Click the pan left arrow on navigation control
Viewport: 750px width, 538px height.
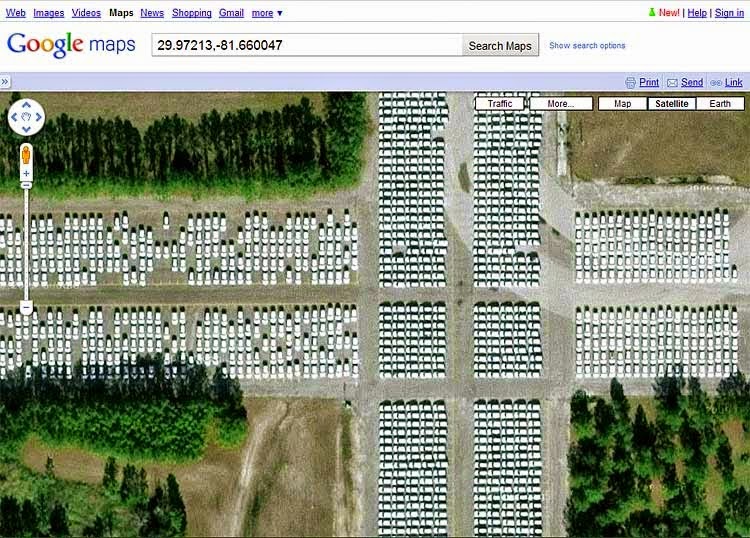(x=14, y=117)
